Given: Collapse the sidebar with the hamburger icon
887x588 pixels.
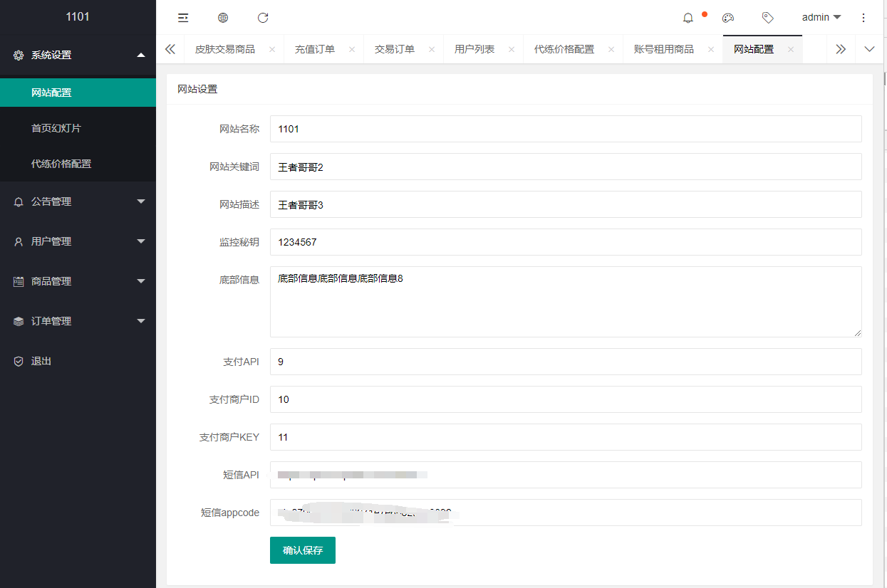Looking at the screenshot, I should click(x=183, y=18).
